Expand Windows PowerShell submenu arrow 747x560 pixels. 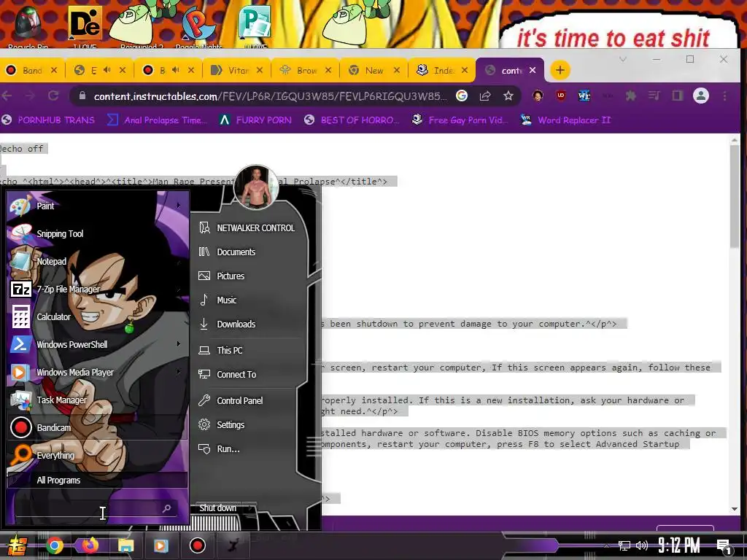[179, 343]
